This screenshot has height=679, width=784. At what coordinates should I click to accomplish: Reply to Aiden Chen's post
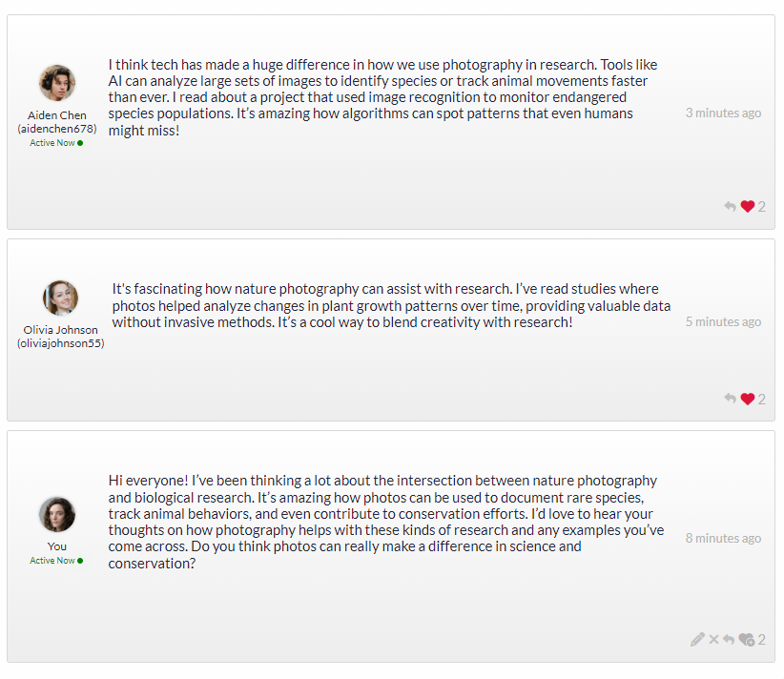[x=730, y=207]
